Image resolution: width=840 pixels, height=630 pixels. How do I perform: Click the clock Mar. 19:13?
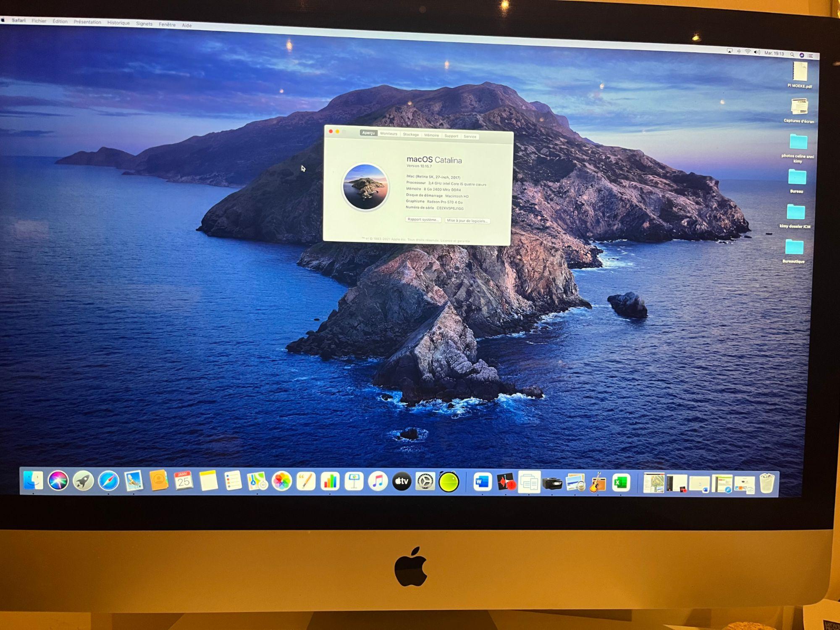pyautogui.click(x=774, y=53)
